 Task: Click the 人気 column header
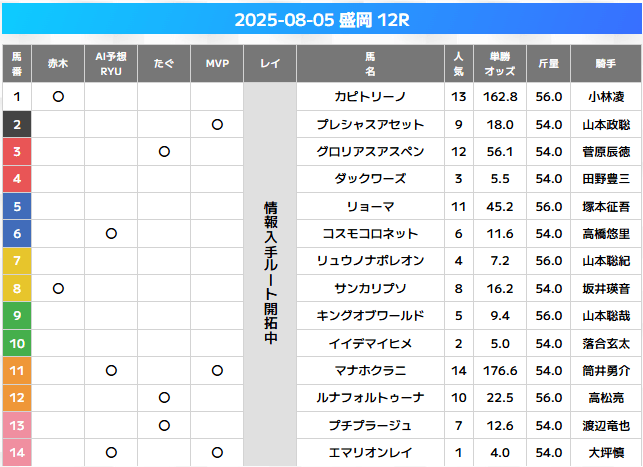click(x=458, y=64)
